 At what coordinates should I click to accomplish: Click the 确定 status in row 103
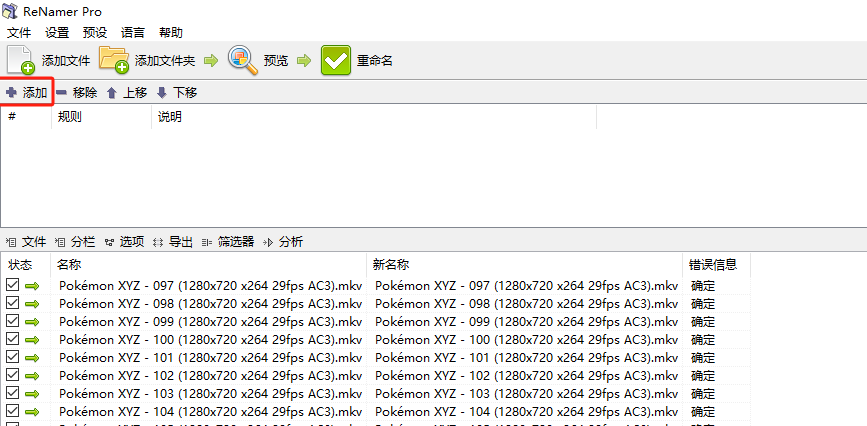coord(703,393)
